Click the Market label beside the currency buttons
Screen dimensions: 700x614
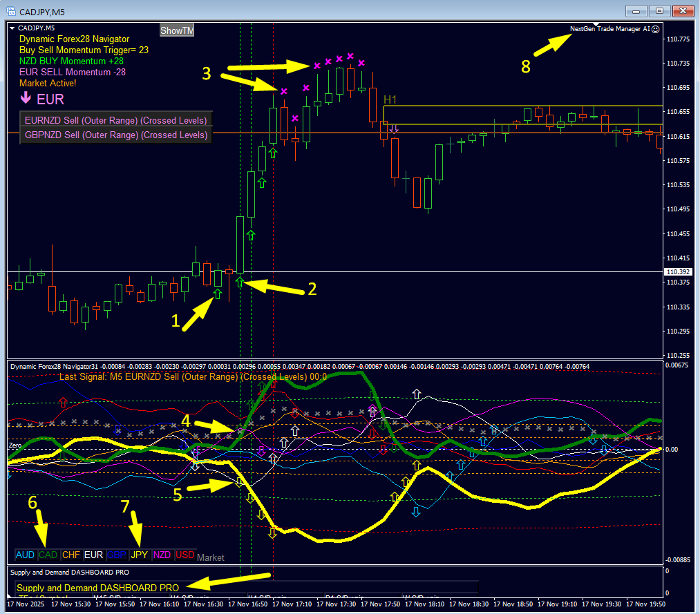[210, 557]
